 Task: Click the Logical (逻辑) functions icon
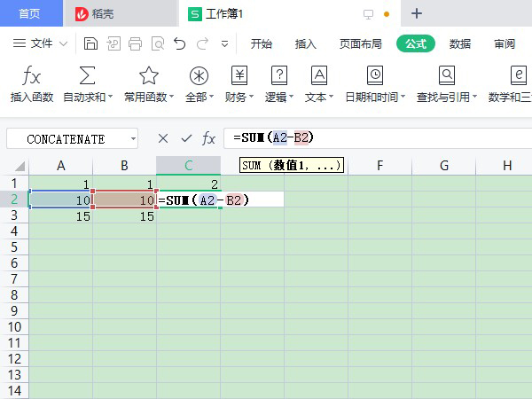[x=279, y=76]
